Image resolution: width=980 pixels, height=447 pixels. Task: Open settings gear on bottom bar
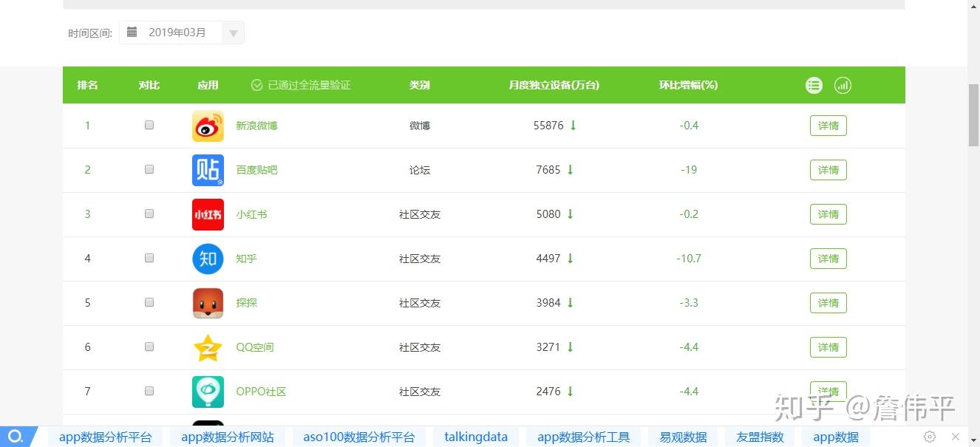pyautogui.click(x=930, y=437)
